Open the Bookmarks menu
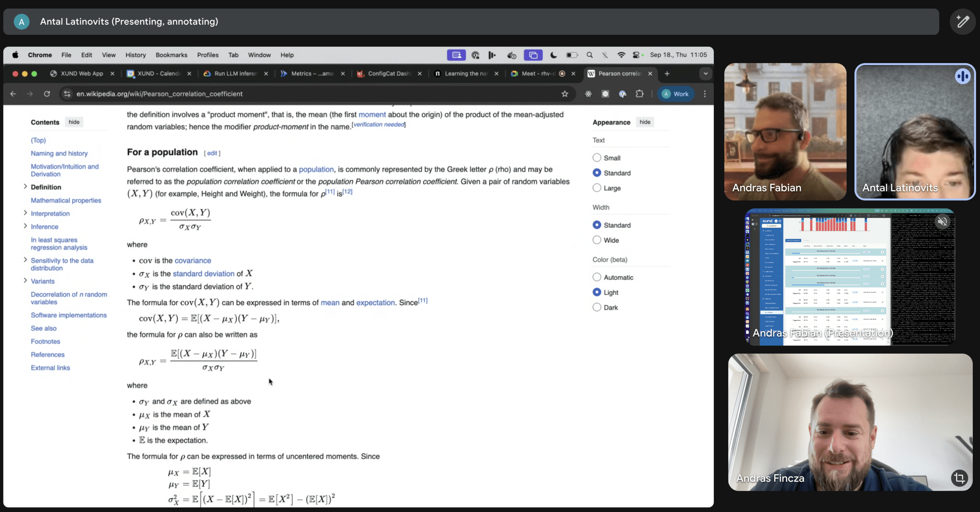The width and height of the screenshot is (980, 512). tap(171, 55)
